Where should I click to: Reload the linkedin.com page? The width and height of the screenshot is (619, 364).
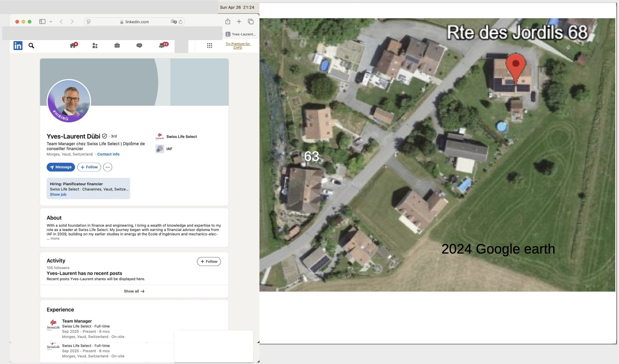(181, 22)
